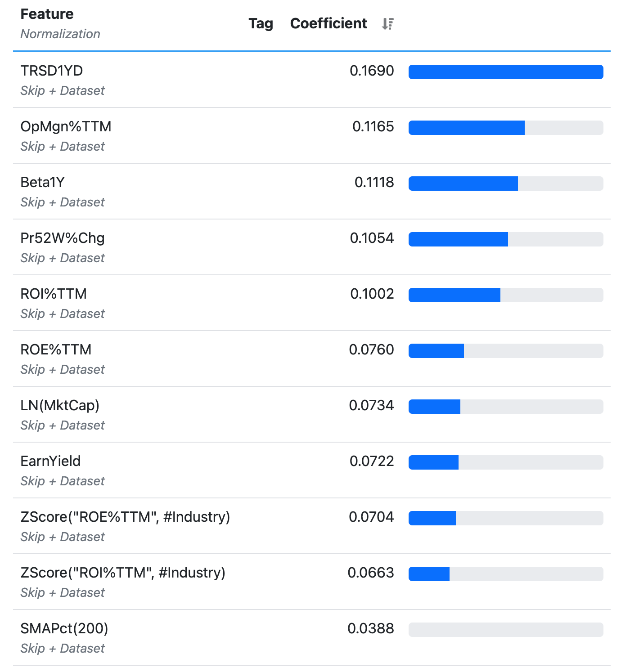Click ZScore("ROE%TTM", #Industry) feature
Viewport: 621px width, 672px height.
click(x=125, y=517)
